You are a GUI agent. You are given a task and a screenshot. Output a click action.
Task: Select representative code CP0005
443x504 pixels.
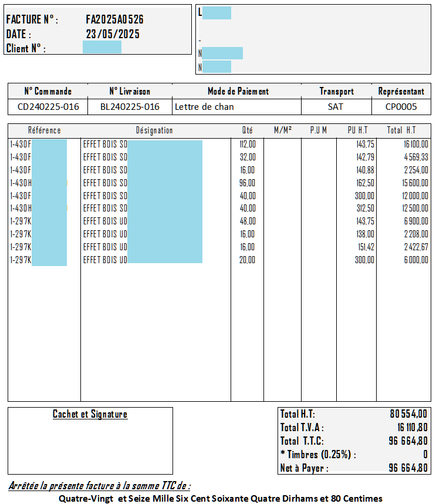pos(401,107)
